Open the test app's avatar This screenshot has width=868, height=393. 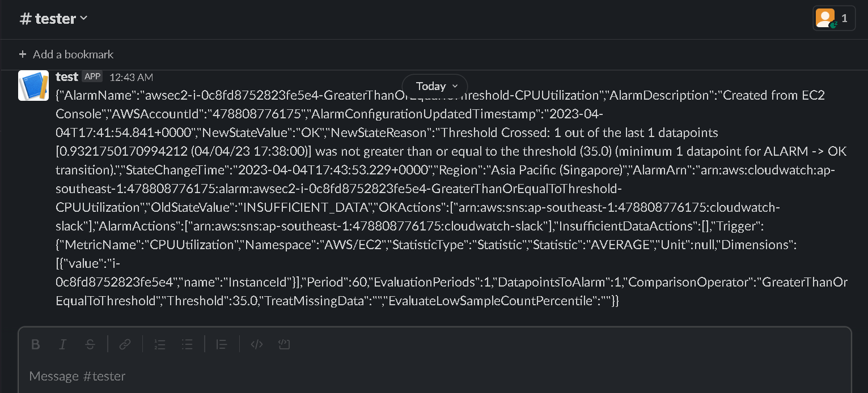33,86
